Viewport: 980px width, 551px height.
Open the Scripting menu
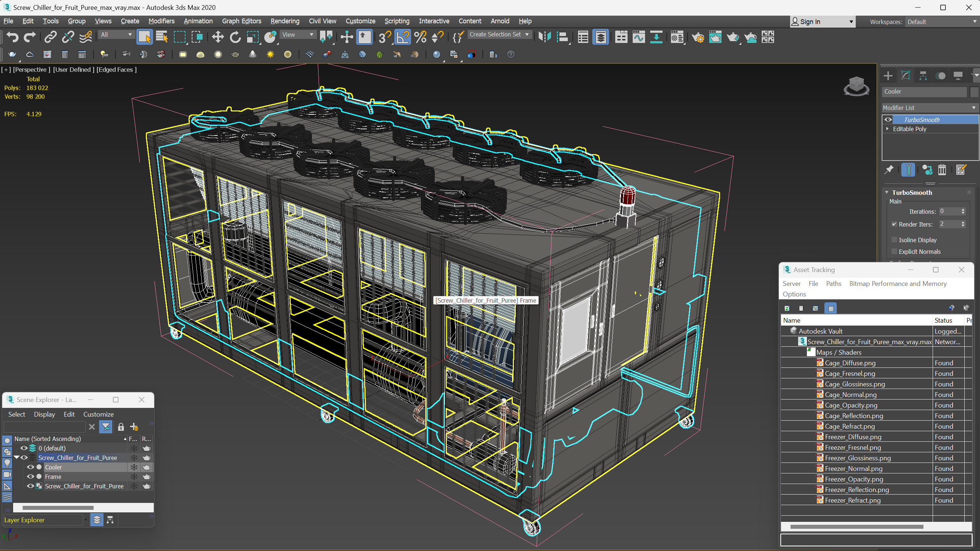click(x=397, y=21)
